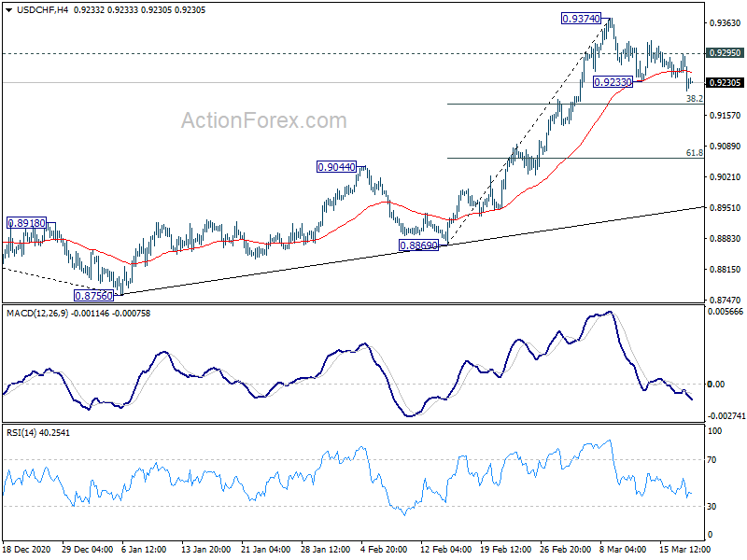The width and height of the screenshot is (747, 560).
Task: Select the RSI 70 level axis label
Action: pos(712,459)
